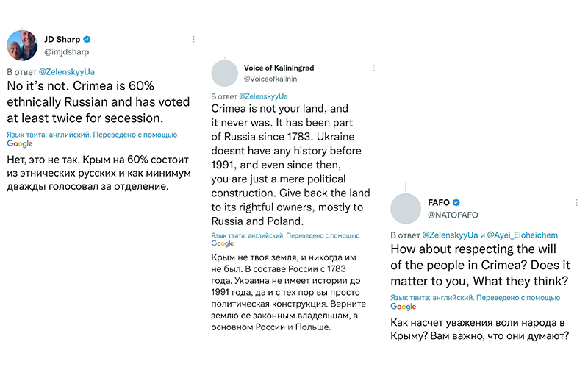588x392 pixels.
Task: Open the @imjdsharp handle
Action: click(67, 52)
